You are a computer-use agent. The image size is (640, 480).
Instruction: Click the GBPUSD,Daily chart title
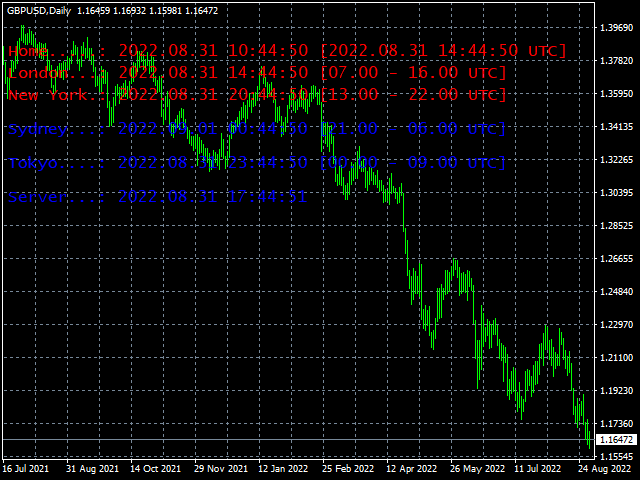[x=37, y=9]
